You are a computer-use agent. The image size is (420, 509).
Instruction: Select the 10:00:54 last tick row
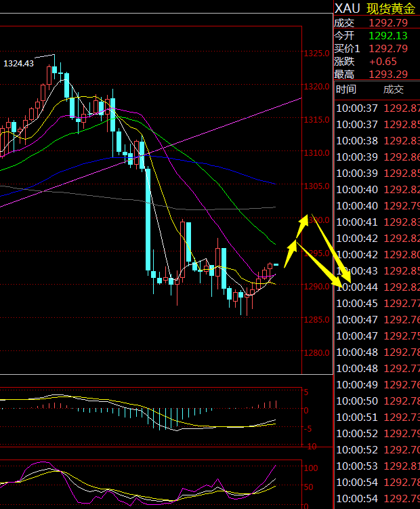(377, 498)
